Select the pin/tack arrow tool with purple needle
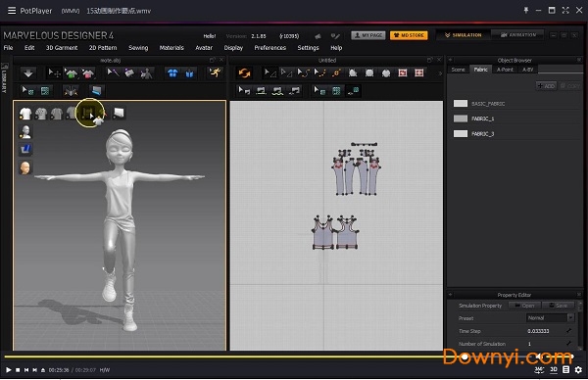This screenshot has width=588, height=380. coord(113,72)
